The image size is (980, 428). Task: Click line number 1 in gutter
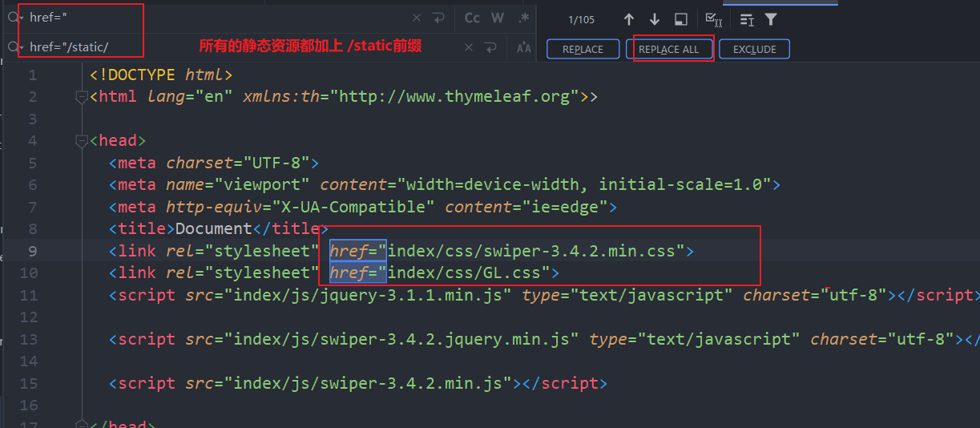(32, 75)
